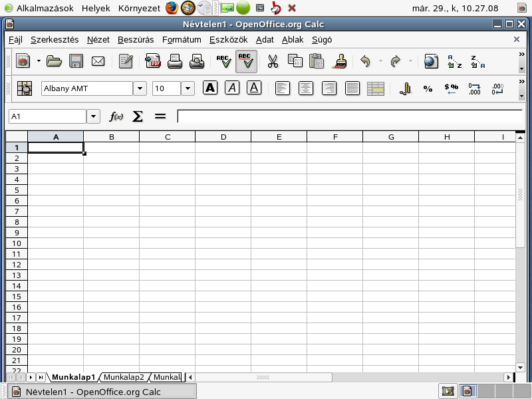Image resolution: width=532 pixels, height=399 pixels.
Task: Paste from clipboard
Action: 317,61
